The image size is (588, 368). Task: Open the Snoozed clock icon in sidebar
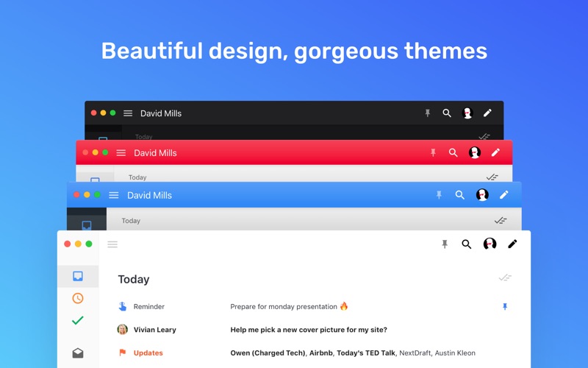[78, 298]
